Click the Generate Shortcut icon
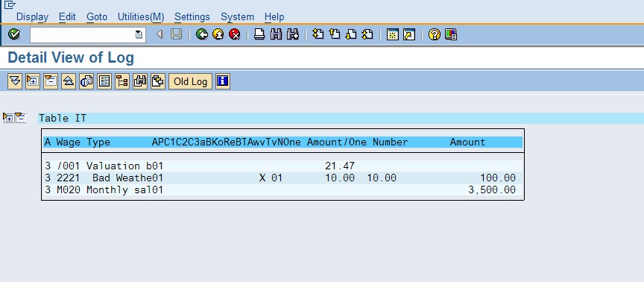 [409, 35]
